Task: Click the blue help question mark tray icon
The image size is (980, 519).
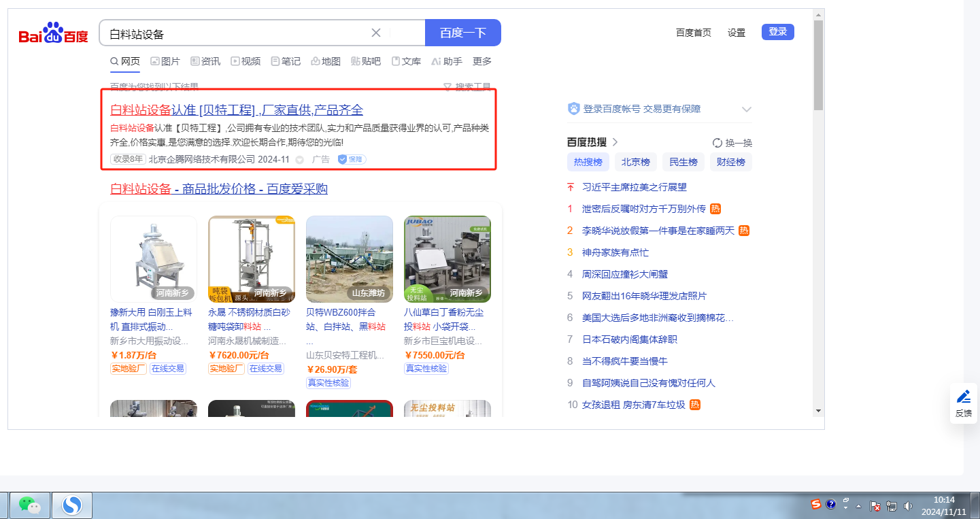Action: [x=830, y=505]
